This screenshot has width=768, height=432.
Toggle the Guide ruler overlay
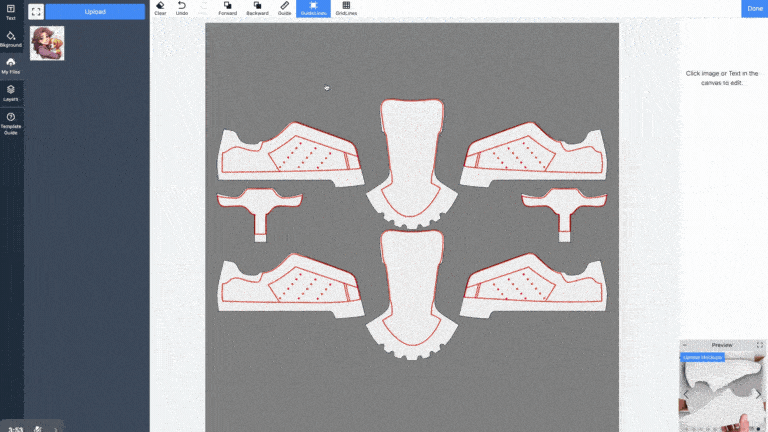(x=284, y=8)
